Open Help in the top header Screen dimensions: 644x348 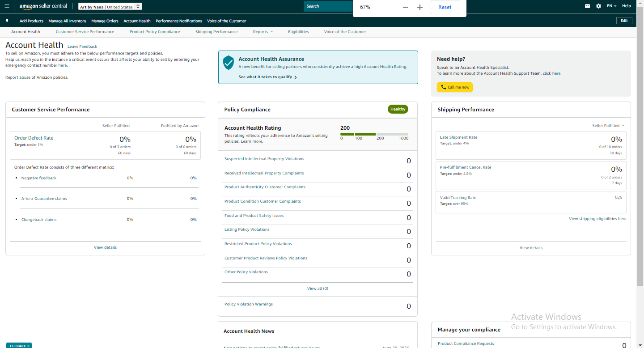tap(627, 6)
